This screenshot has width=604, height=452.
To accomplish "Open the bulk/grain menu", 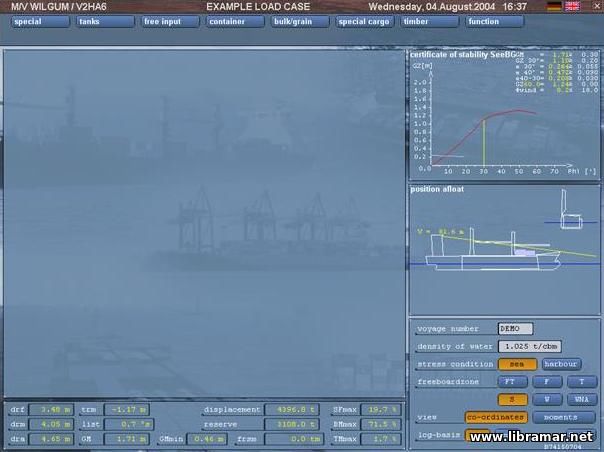I will 298,21.
